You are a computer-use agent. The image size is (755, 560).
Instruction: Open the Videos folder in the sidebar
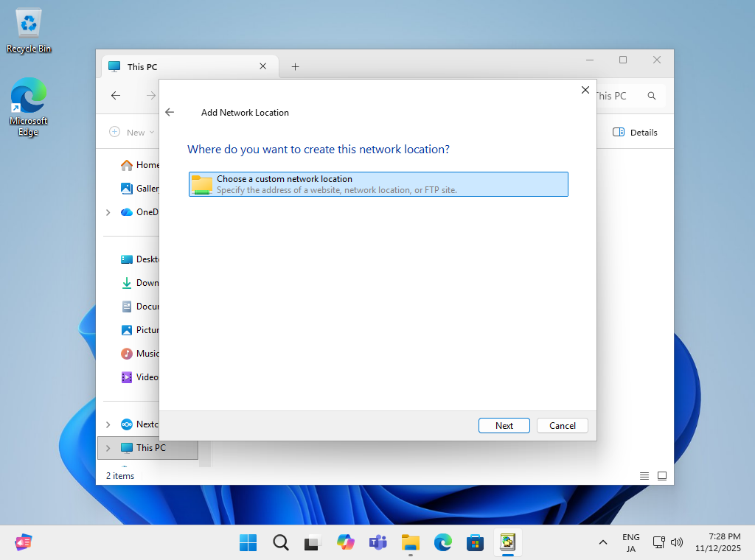click(x=146, y=377)
